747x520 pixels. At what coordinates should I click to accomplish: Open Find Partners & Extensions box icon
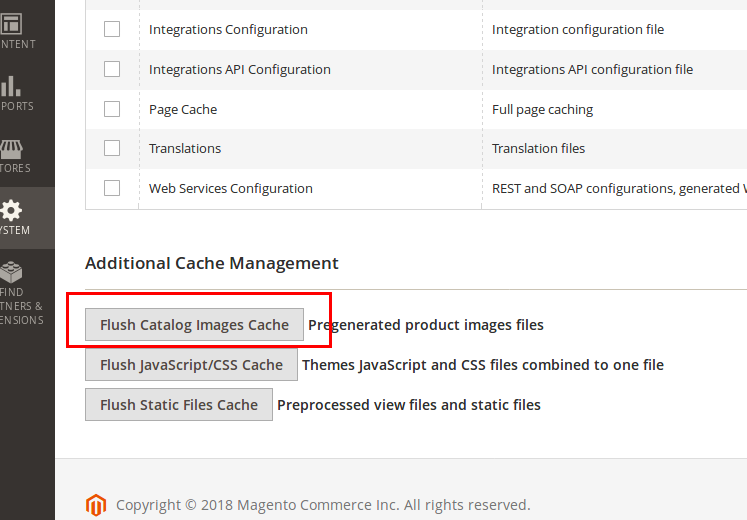coord(12,273)
